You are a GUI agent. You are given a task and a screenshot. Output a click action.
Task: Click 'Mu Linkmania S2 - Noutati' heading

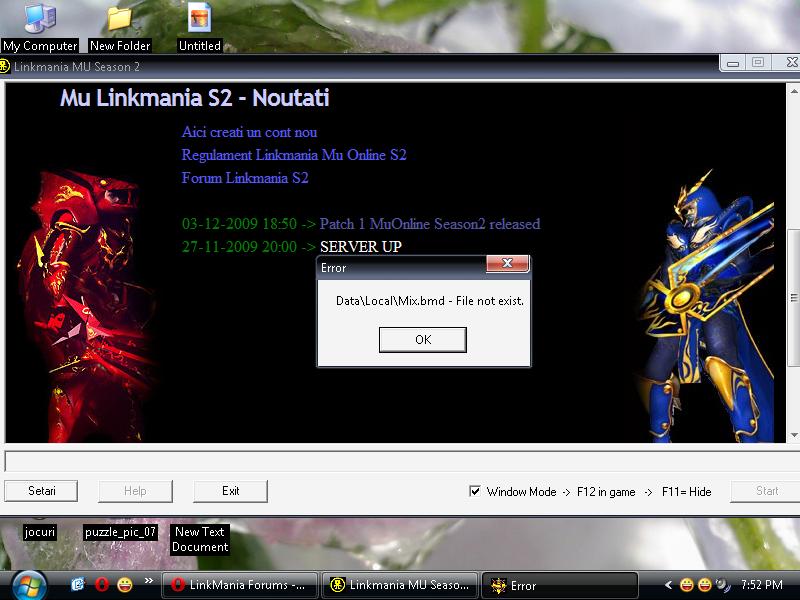[194, 97]
